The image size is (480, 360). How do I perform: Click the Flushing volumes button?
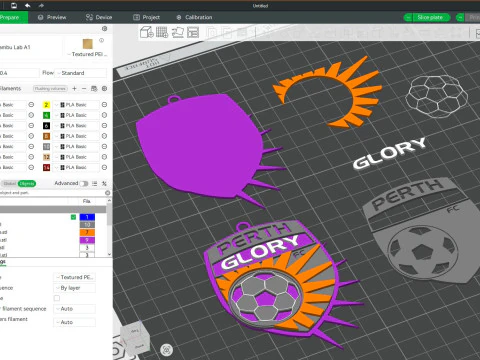(x=50, y=88)
